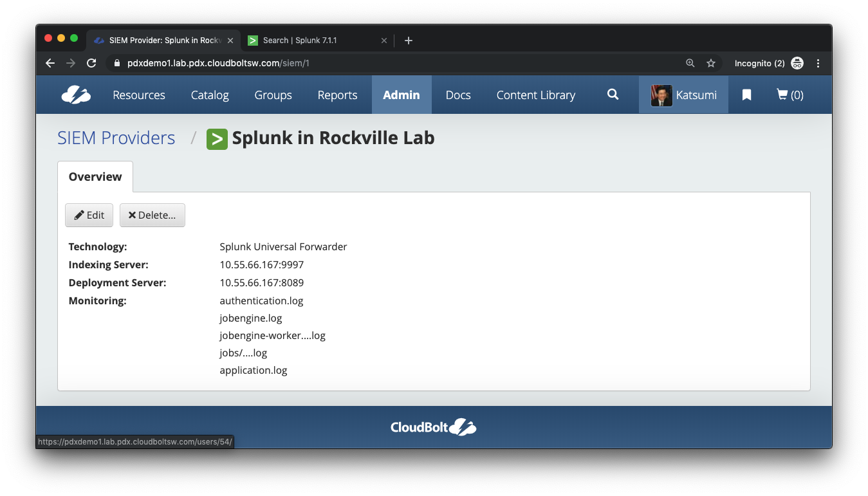Open the shopping cart (0)
The width and height of the screenshot is (868, 496).
point(790,95)
